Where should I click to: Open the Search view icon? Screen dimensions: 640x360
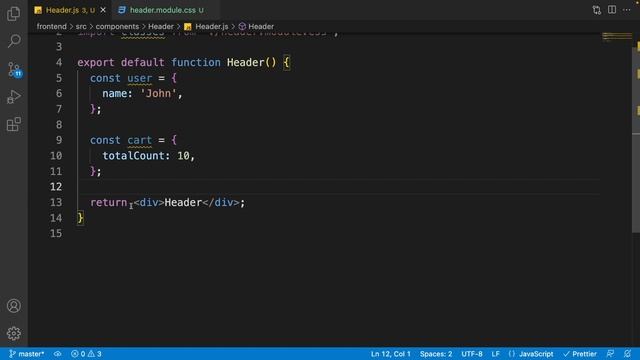click(14, 41)
